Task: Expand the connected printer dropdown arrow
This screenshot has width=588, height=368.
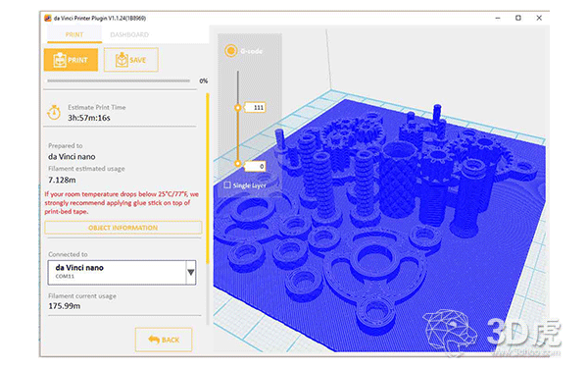Action: click(x=191, y=272)
